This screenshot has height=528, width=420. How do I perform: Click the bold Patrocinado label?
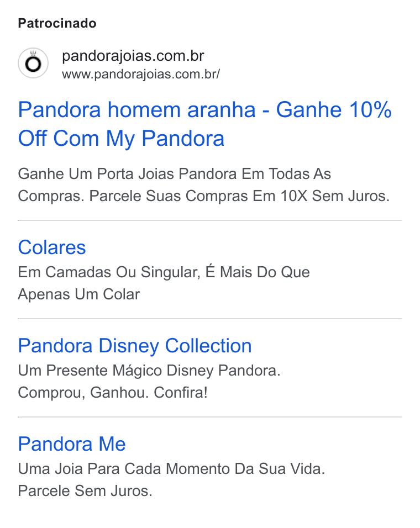coord(57,23)
